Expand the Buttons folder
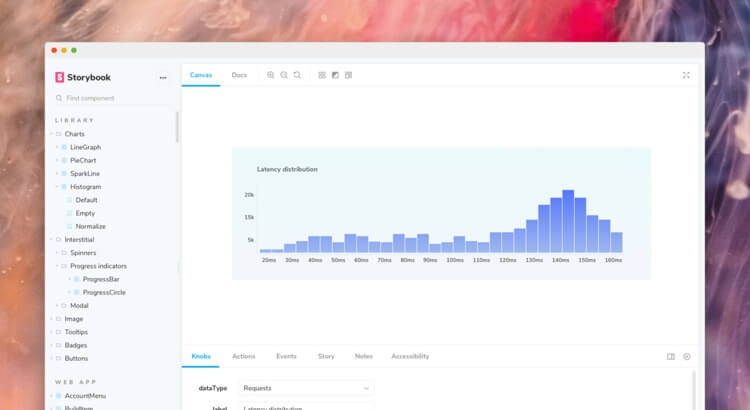This screenshot has height=410, width=750. click(x=76, y=358)
